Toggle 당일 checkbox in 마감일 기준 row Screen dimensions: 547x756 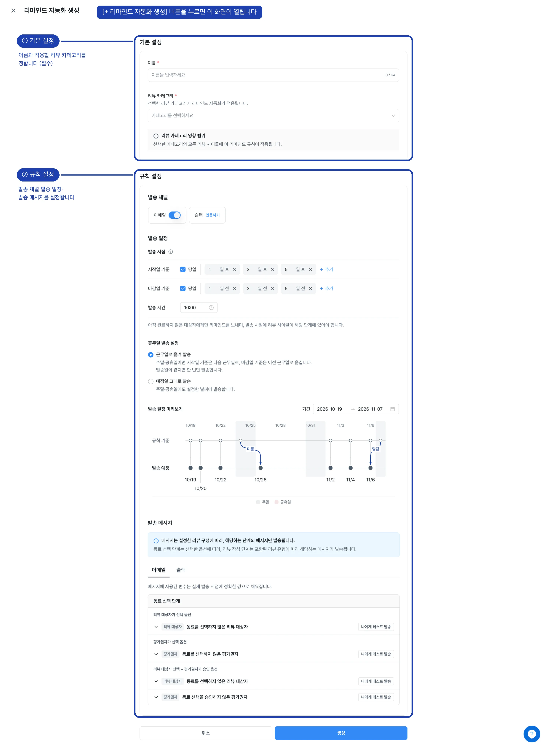pos(183,289)
